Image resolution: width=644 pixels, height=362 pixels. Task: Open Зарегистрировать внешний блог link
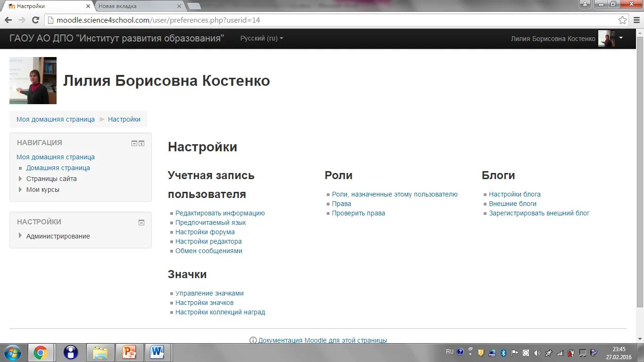[539, 213]
